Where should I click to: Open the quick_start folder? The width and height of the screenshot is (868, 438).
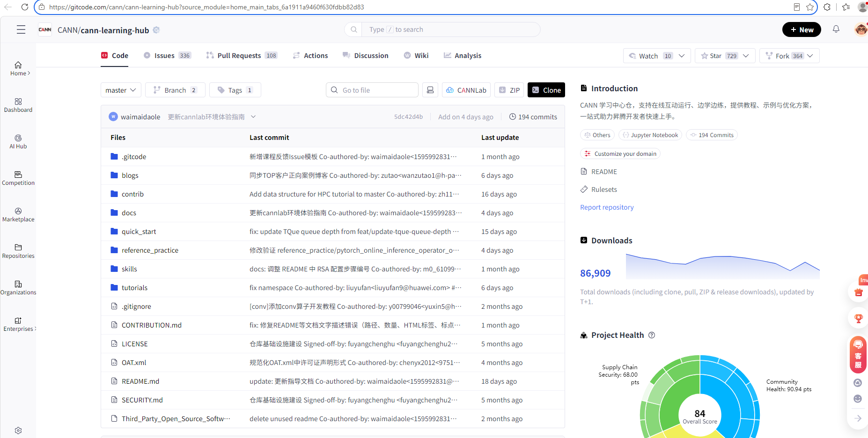[139, 232]
